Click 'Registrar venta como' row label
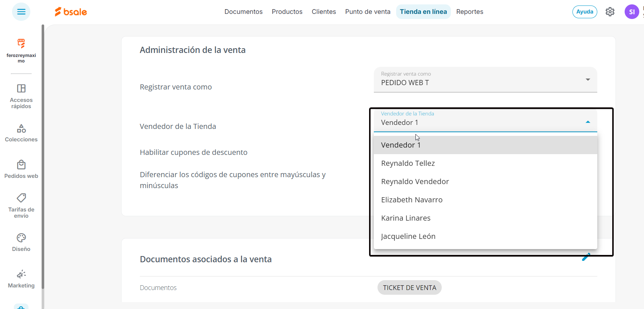The image size is (644, 309). [176, 87]
